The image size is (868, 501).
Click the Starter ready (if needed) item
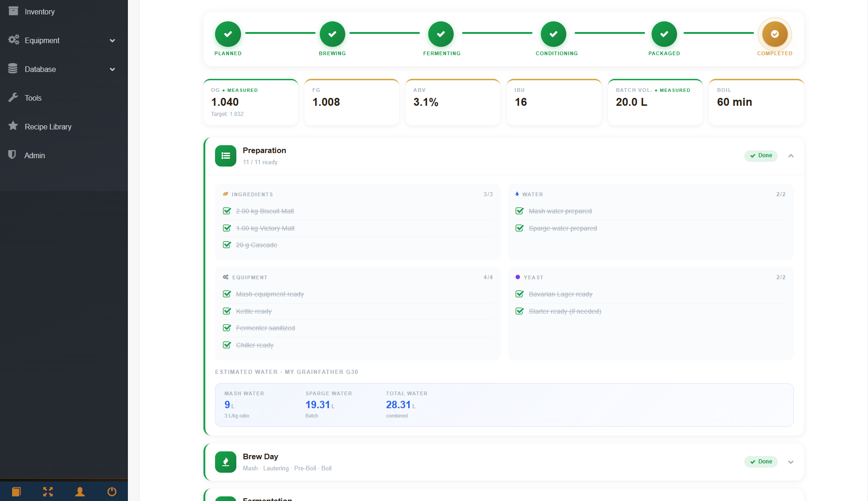point(565,311)
